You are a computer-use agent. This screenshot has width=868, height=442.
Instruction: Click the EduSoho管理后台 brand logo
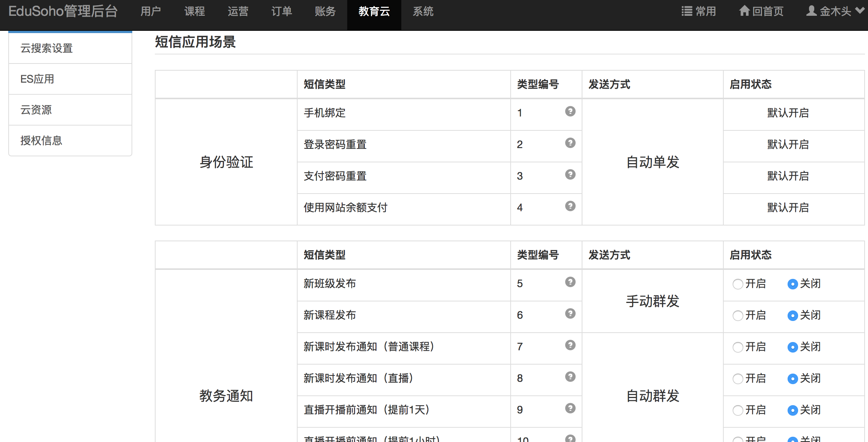pyautogui.click(x=63, y=11)
